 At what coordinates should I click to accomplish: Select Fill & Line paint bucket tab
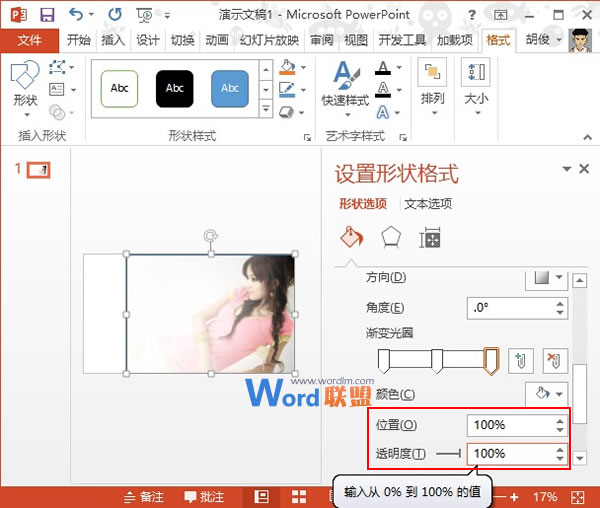351,237
